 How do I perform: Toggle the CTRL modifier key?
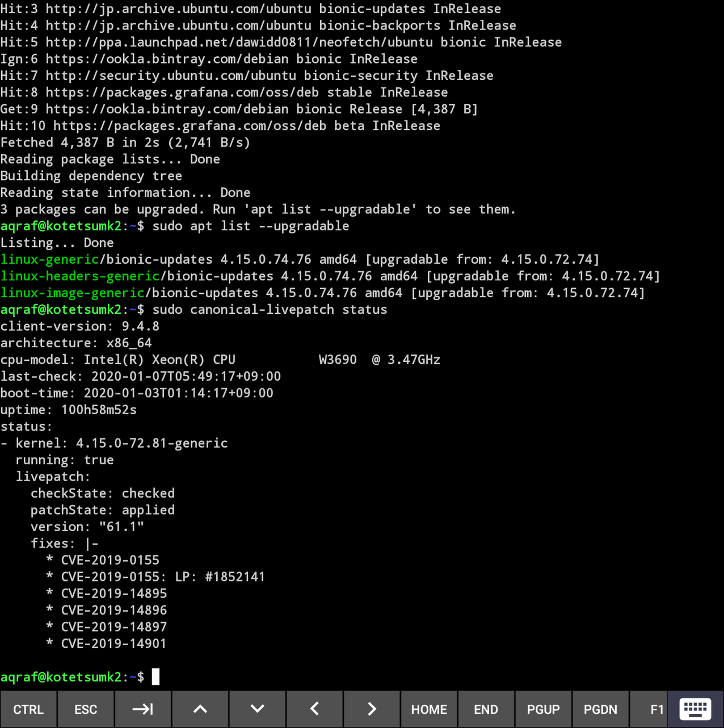coord(28,709)
